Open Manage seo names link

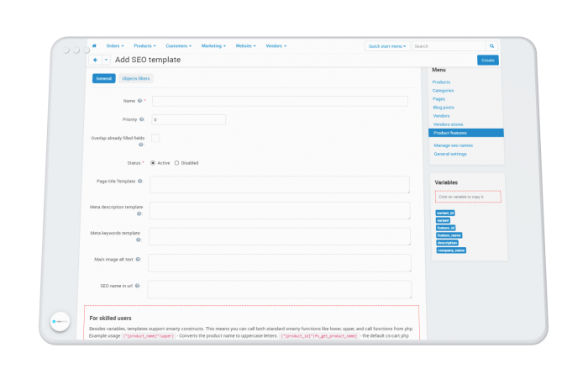453,145
